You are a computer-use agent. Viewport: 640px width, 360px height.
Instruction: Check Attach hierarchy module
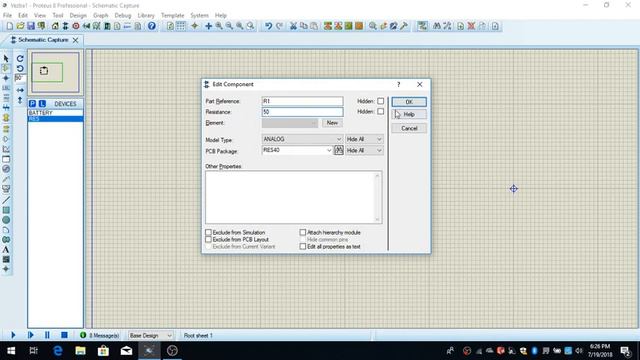pos(302,232)
